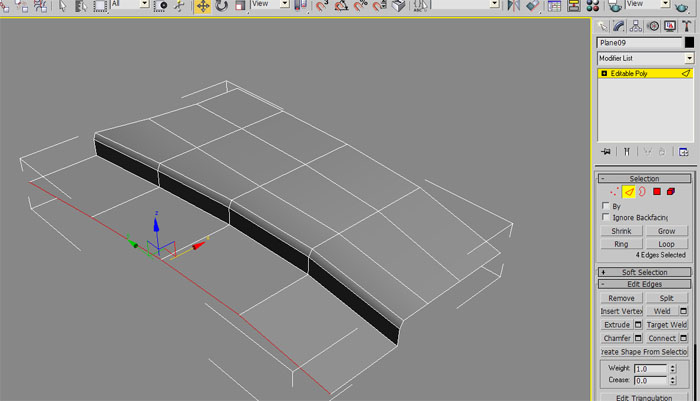Click the Target Weld button

tap(667, 325)
